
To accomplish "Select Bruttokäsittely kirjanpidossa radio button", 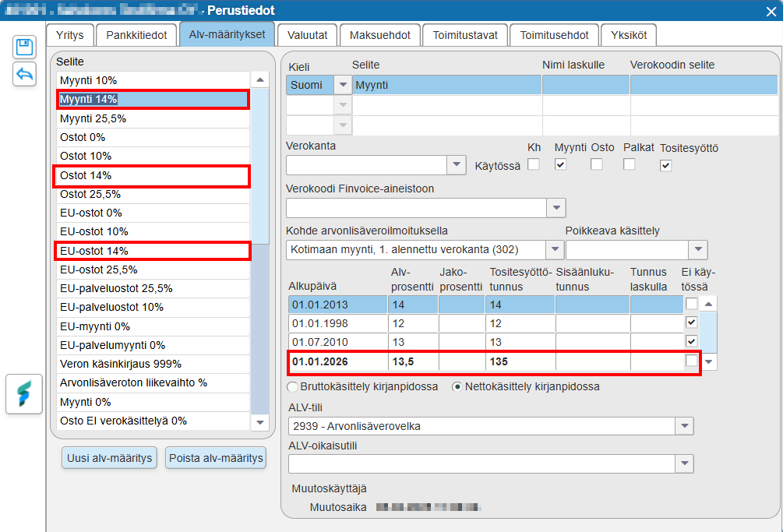I will (293, 387).
